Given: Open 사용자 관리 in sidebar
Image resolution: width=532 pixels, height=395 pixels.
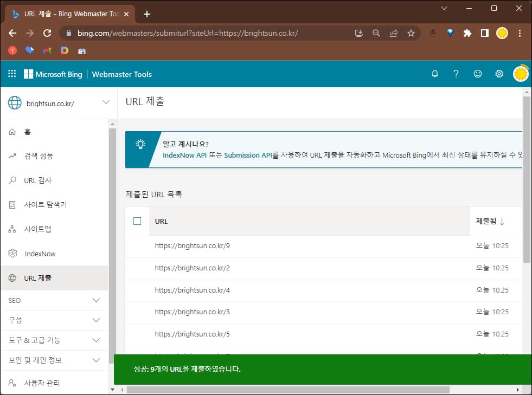Looking at the screenshot, I should [x=55, y=383].
